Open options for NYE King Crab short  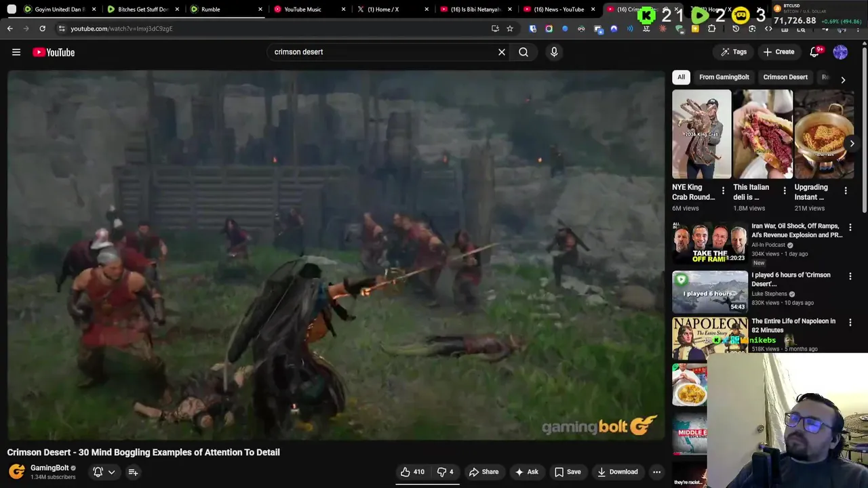[723, 191]
